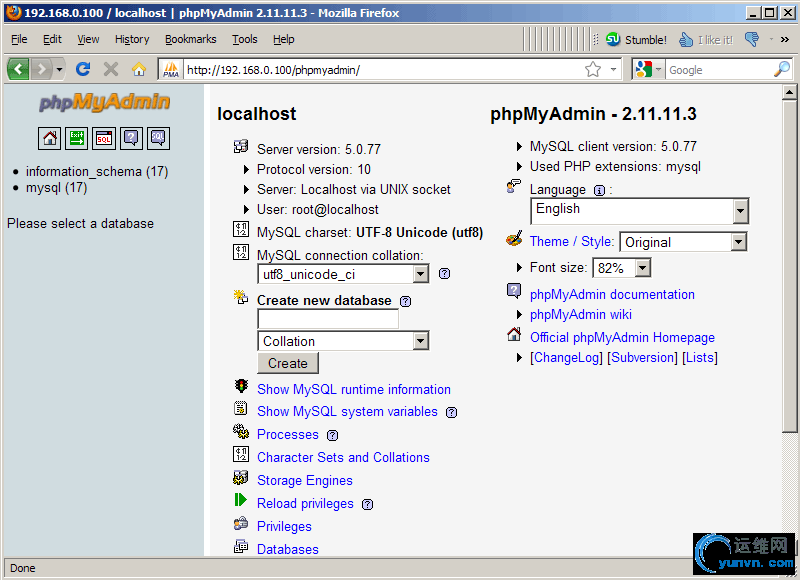
Task: Open the phpMyAdmin wiki link
Action: click(x=581, y=314)
